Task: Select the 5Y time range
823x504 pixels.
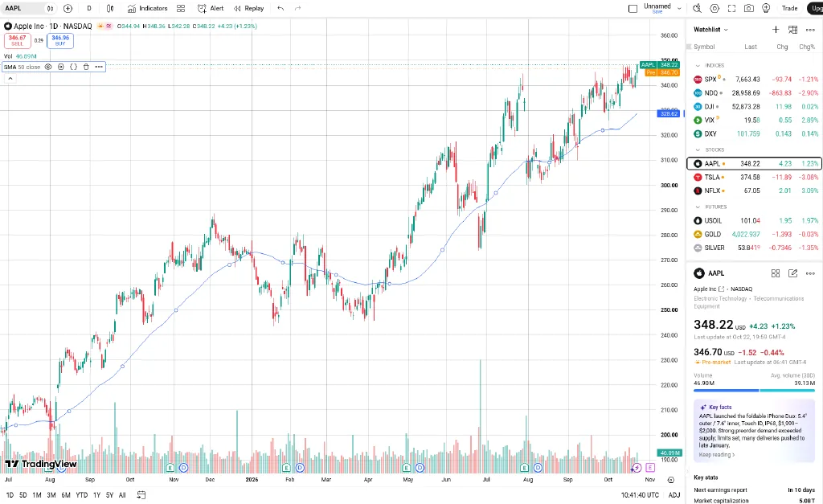Action: (x=109, y=495)
